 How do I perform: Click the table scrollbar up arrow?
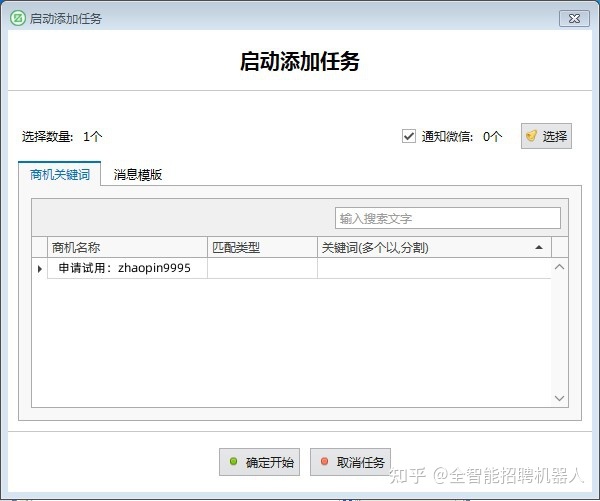[x=559, y=267]
